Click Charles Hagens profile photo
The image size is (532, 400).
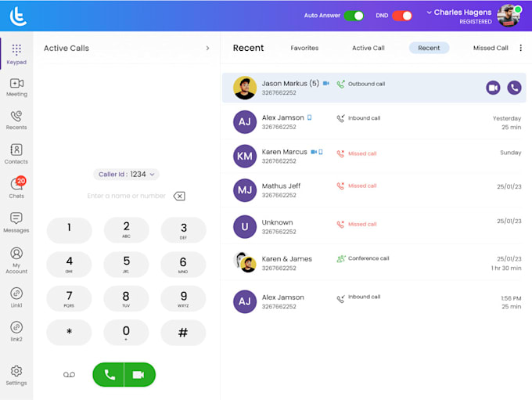(509, 16)
